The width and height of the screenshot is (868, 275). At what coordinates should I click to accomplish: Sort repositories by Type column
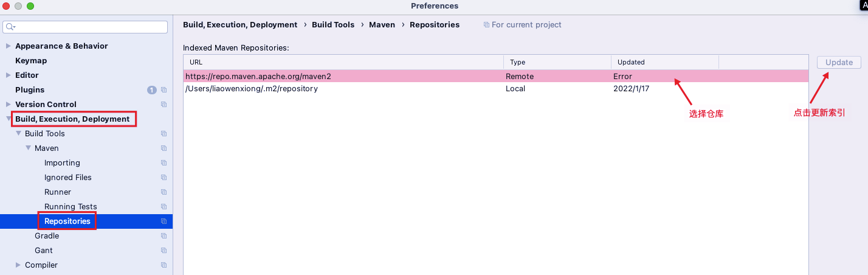click(557, 62)
